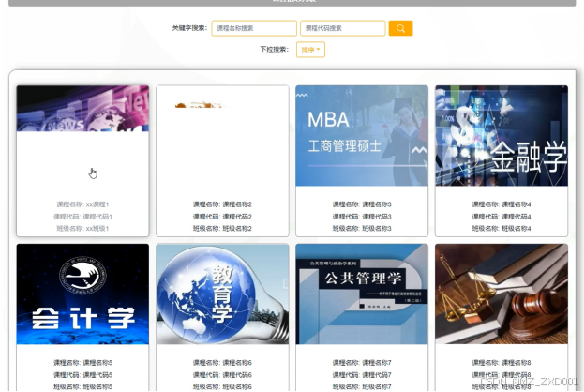Click text 课程代码: 课程代码1
The height and width of the screenshot is (392, 584).
[82, 217]
